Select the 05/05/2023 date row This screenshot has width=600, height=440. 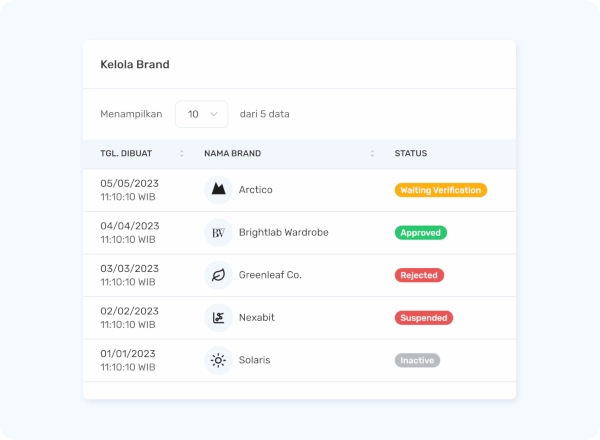click(x=299, y=190)
